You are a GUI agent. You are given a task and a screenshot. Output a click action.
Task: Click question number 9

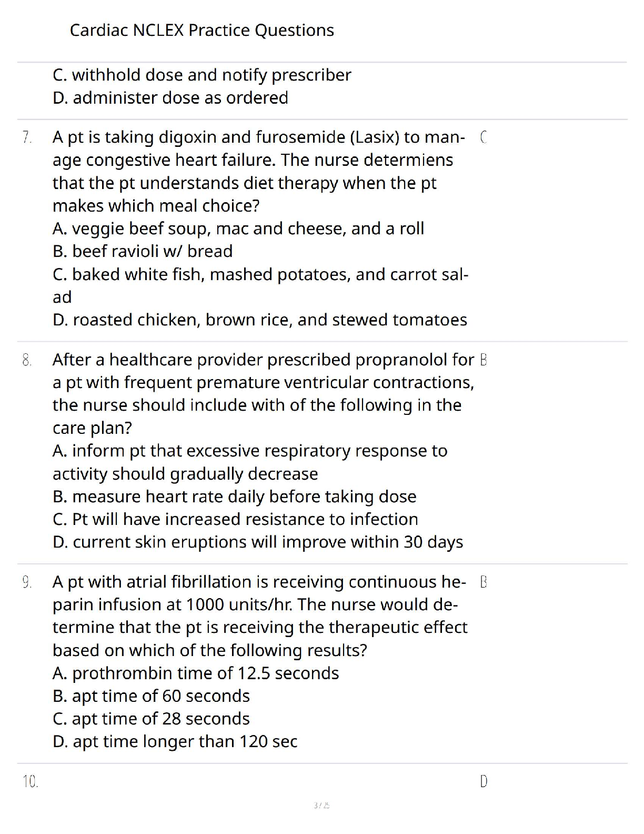[27, 582]
